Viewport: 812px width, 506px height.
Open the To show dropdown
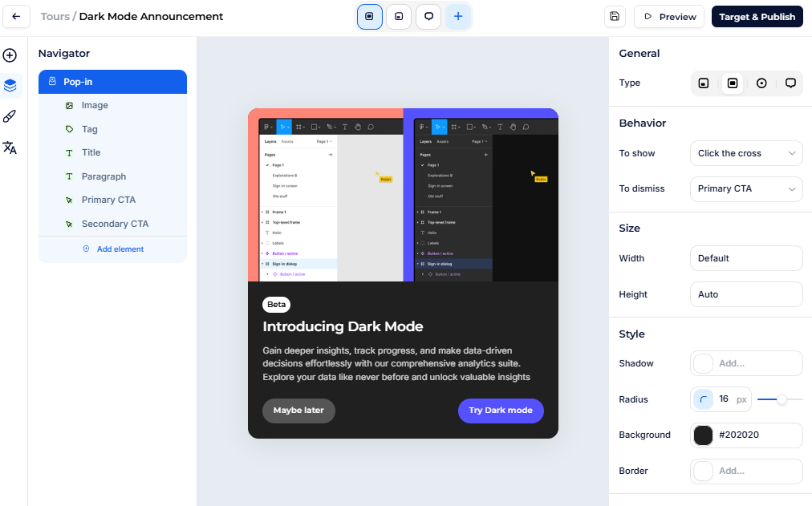pyautogui.click(x=746, y=153)
